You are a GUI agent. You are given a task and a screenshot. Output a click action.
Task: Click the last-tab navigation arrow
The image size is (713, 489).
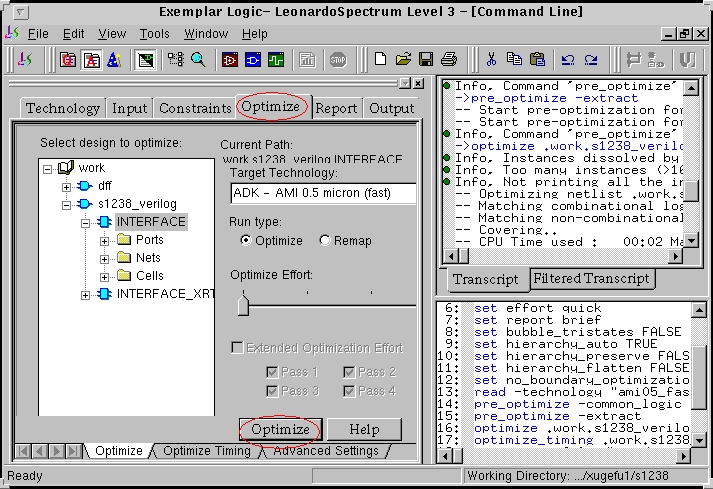tap(73, 451)
